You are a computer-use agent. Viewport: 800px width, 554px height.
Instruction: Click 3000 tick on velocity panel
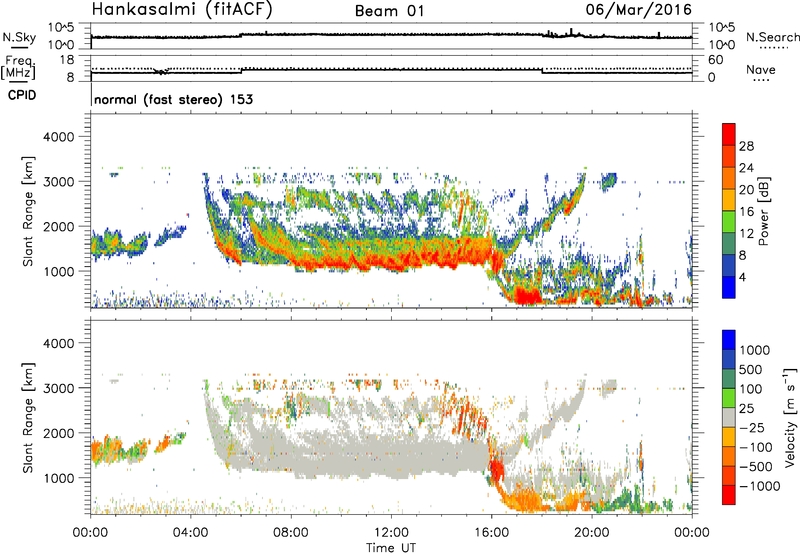pos(58,388)
